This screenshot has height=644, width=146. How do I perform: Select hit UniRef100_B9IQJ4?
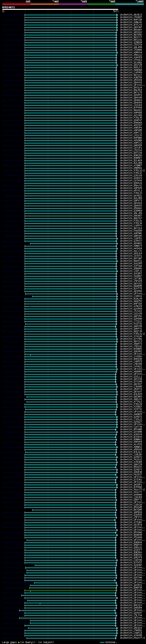[131, 87]
